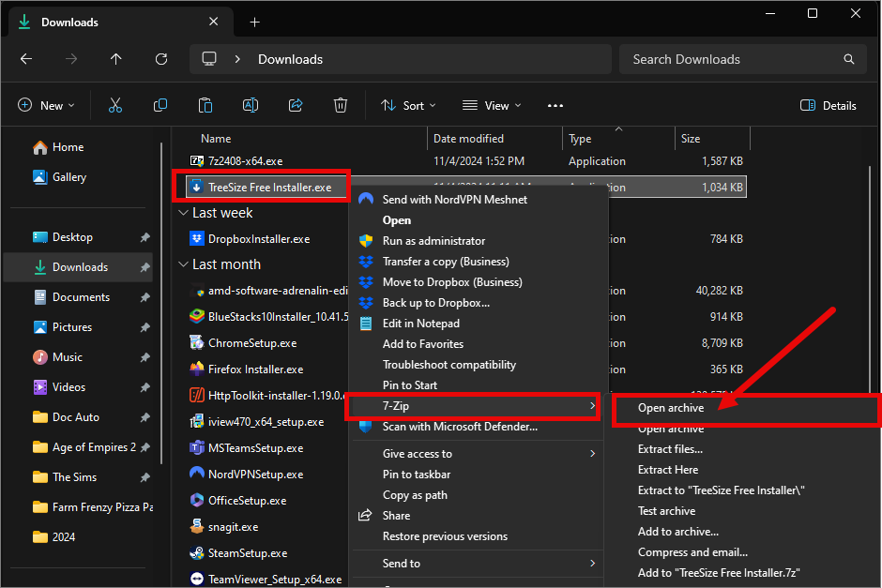Go up one folder level with the up arrow
This screenshot has width=882, height=588.
[115, 59]
